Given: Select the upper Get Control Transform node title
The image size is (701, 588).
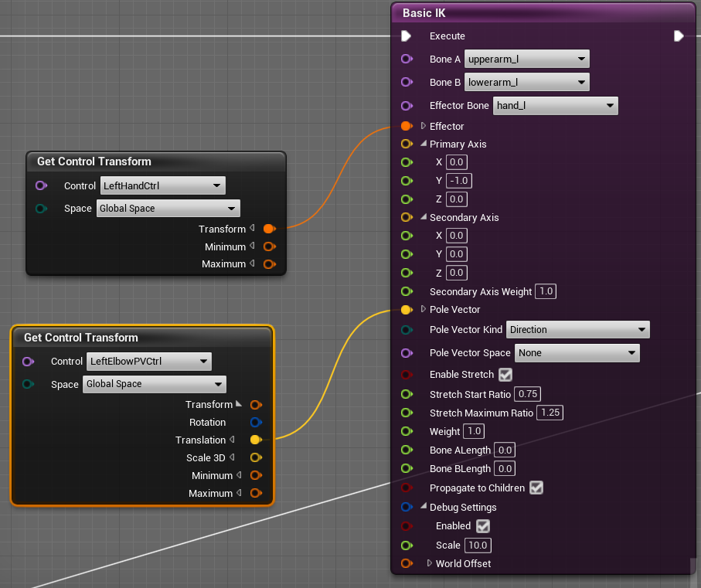Looking at the screenshot, I should click(94, 161).
